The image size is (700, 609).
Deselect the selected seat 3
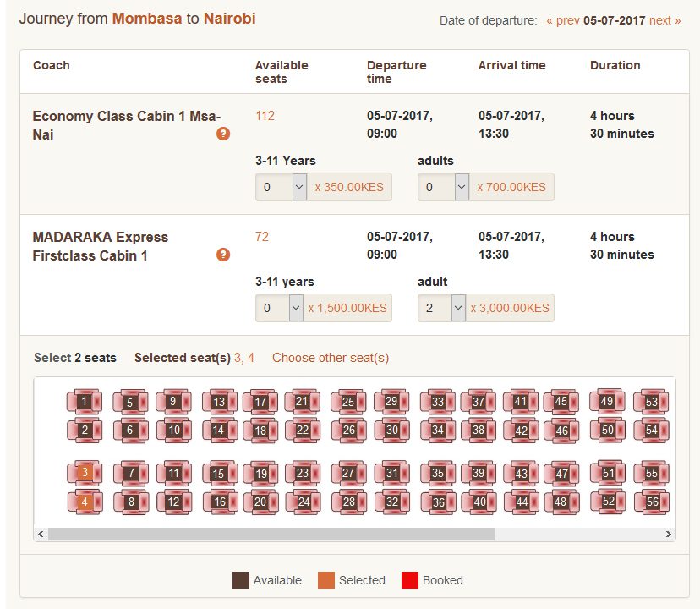click(85, 472)
